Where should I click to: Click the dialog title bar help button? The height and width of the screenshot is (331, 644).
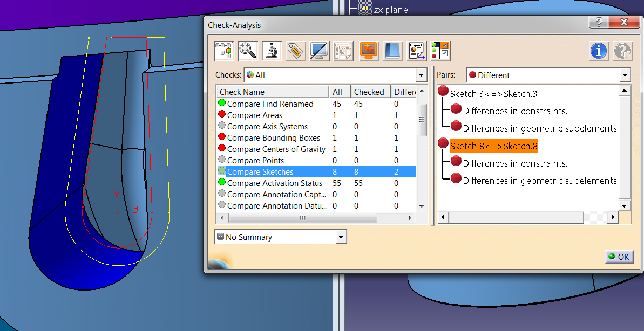tap(599, 23)
